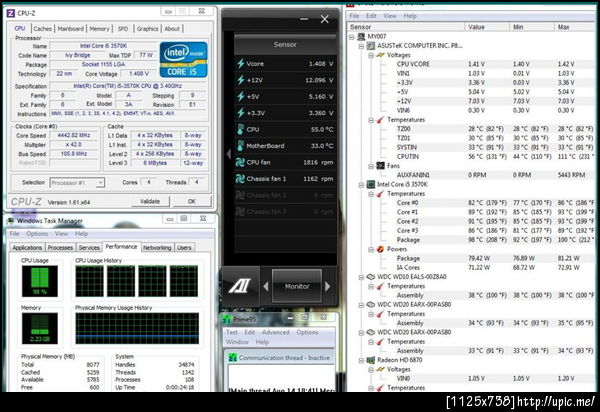The height and width of the screenshot is (412, 600).
Task: Select the CPUTIN temperature row
Action: (471, 156)
